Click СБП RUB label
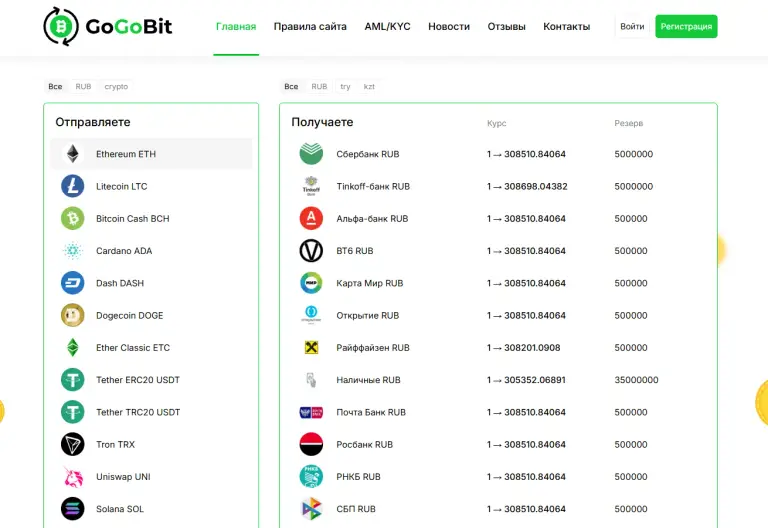 pyautogui.click(x=356, y=509)
